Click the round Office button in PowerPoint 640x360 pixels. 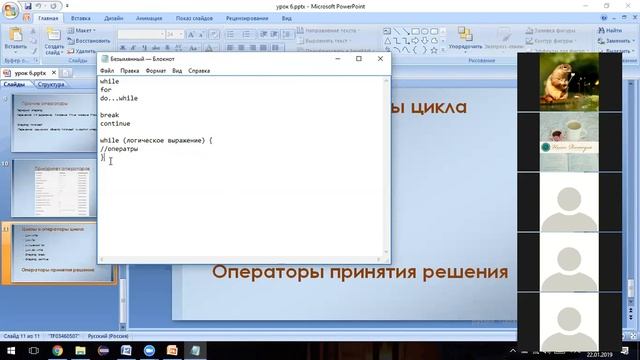(x=10, y=10)
